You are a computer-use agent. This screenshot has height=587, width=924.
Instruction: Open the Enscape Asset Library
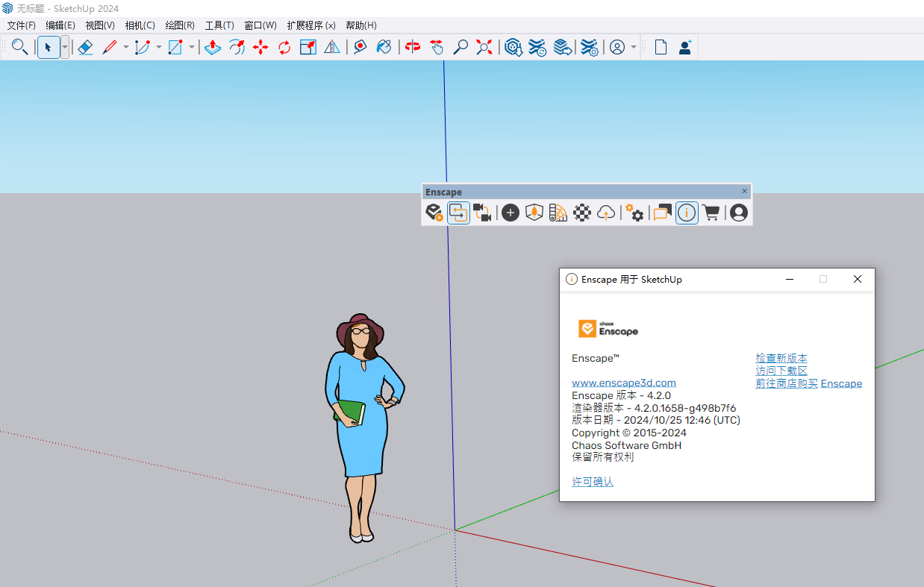(x=534, y=213)
